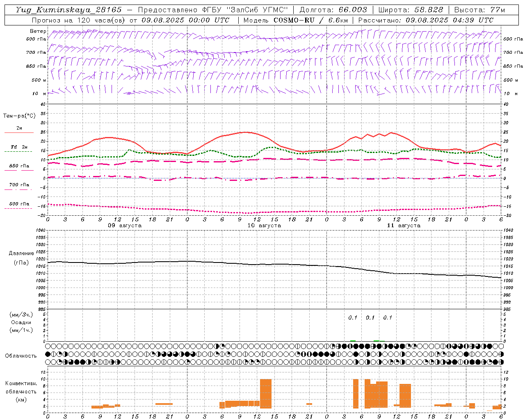Click the tall orange convective bar on 10 августа
The height and width of the screenshot is (420, 525).
pyautogui.click(x=266, y=394)
